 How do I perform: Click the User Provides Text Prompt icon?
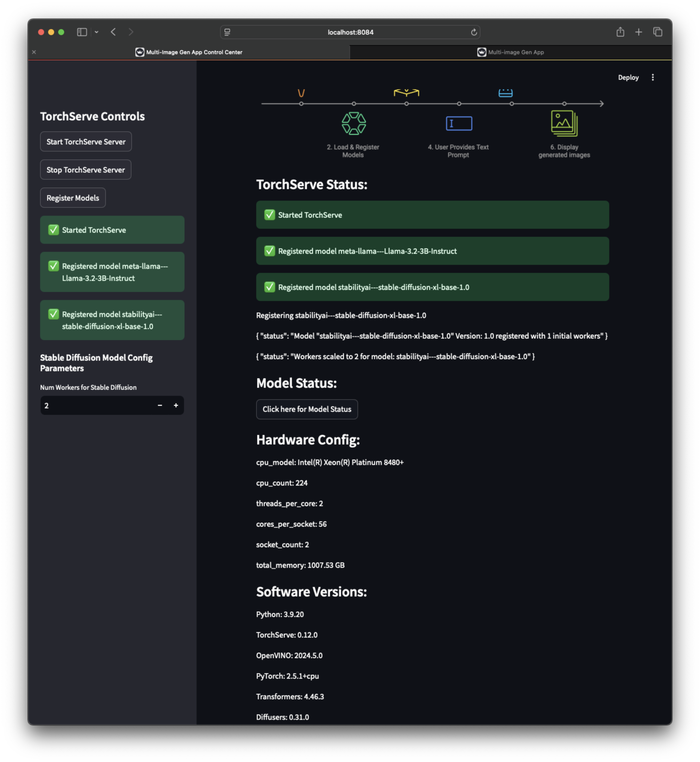(459, 123)
